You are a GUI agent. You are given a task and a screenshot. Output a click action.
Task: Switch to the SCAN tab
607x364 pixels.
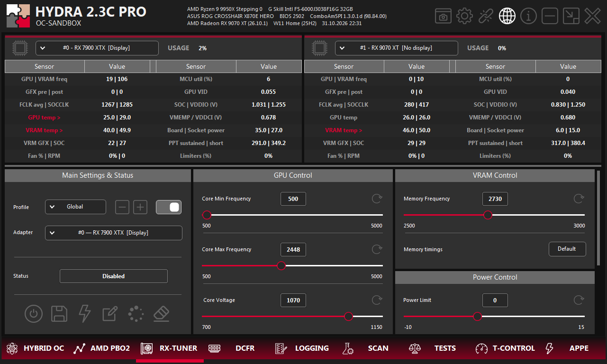(x=366, y=348)
